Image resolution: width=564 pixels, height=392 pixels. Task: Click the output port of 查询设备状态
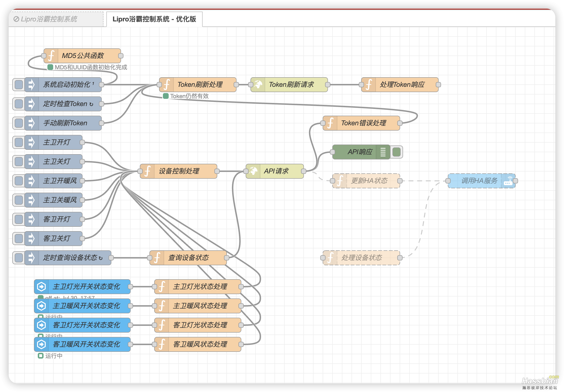point(227,258)
